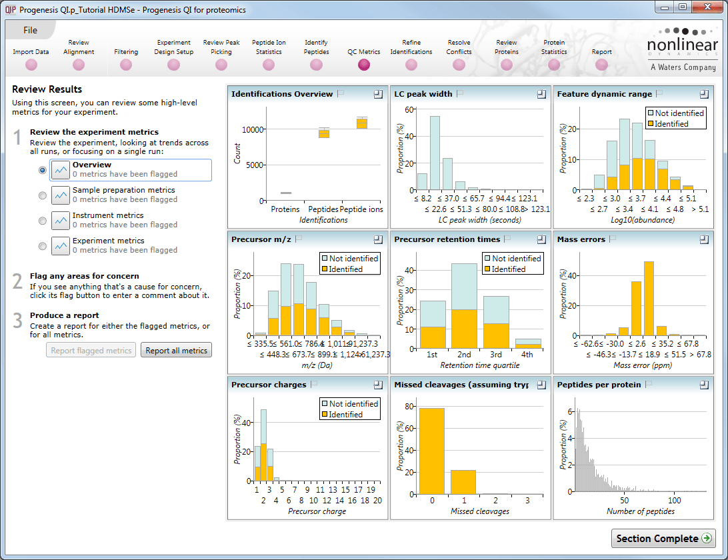Maximize the Feature dynamic range chart

tap(704, 94)
